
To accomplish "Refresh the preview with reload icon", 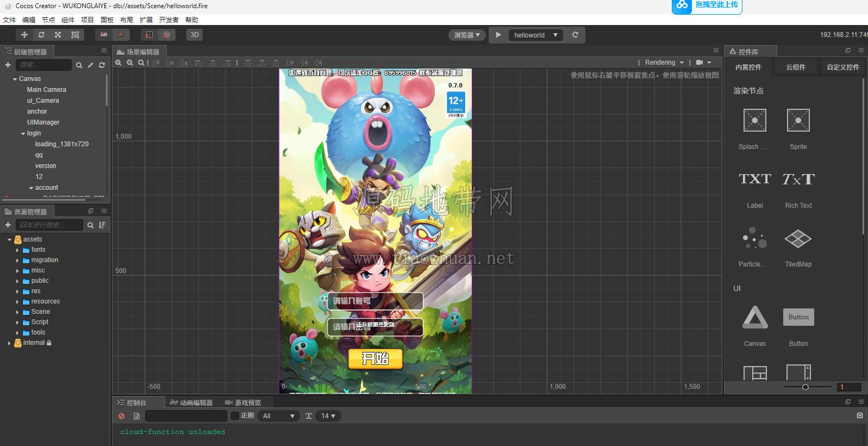I will tap(575, 35).
